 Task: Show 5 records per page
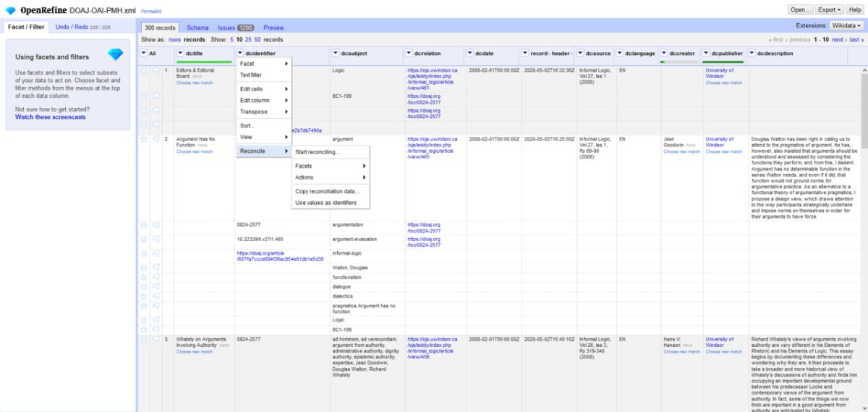point(231,40)
